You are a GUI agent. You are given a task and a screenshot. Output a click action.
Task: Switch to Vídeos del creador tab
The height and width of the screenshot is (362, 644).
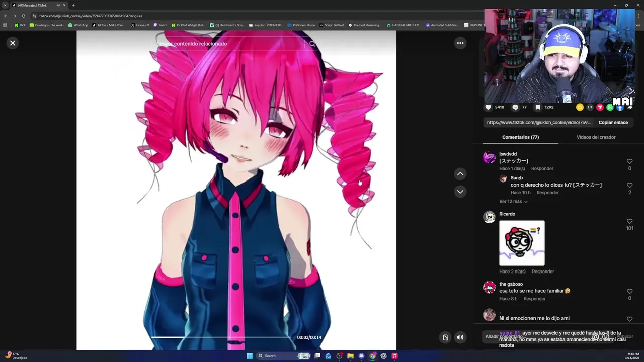[x=596, y=137]
